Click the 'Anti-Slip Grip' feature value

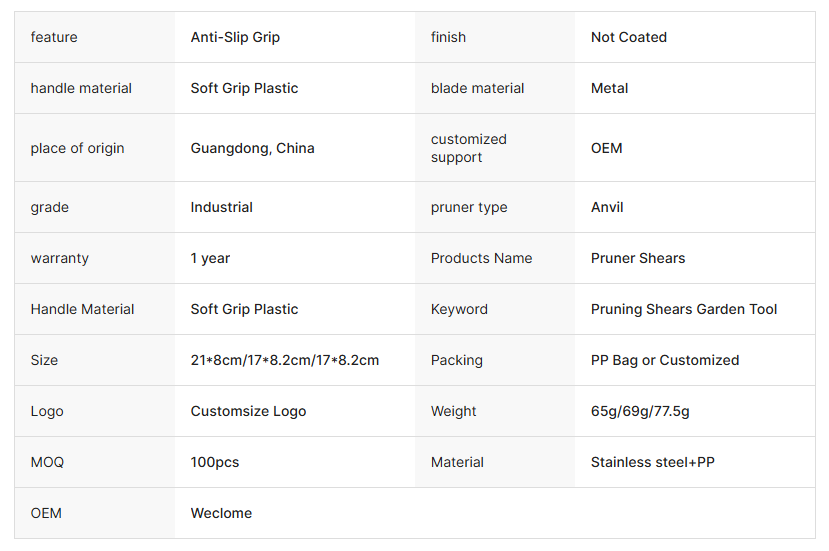pos(235,37)
